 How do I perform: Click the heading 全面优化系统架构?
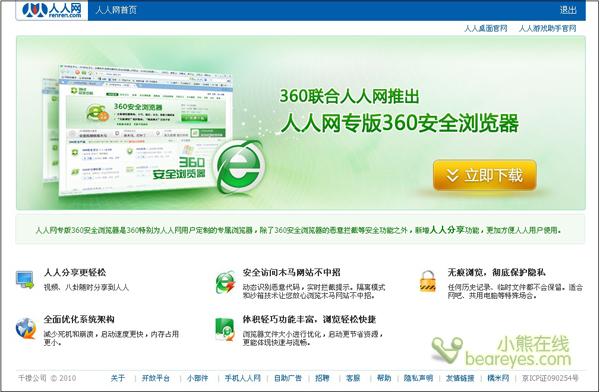[x=79, y=319]
